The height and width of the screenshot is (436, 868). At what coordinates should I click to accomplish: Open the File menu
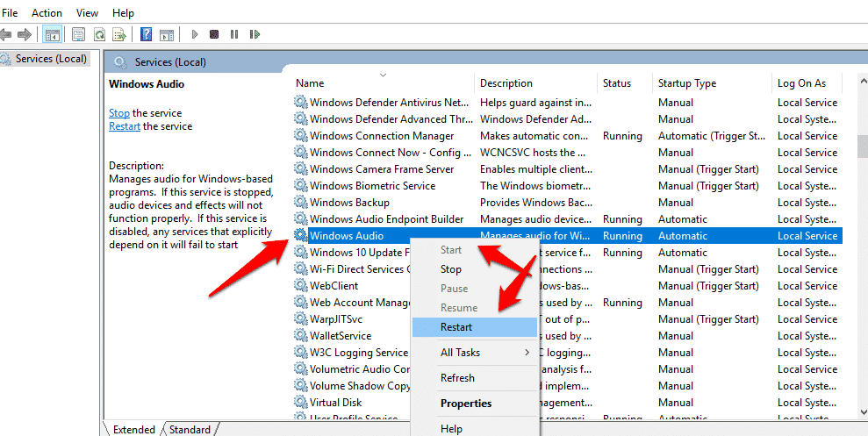click(x=10, y=13)
